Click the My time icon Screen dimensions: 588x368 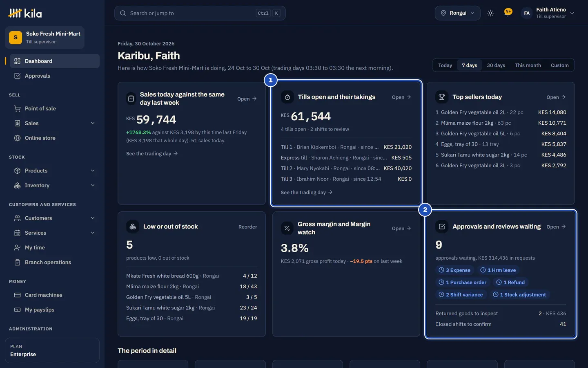coord(17,247)
